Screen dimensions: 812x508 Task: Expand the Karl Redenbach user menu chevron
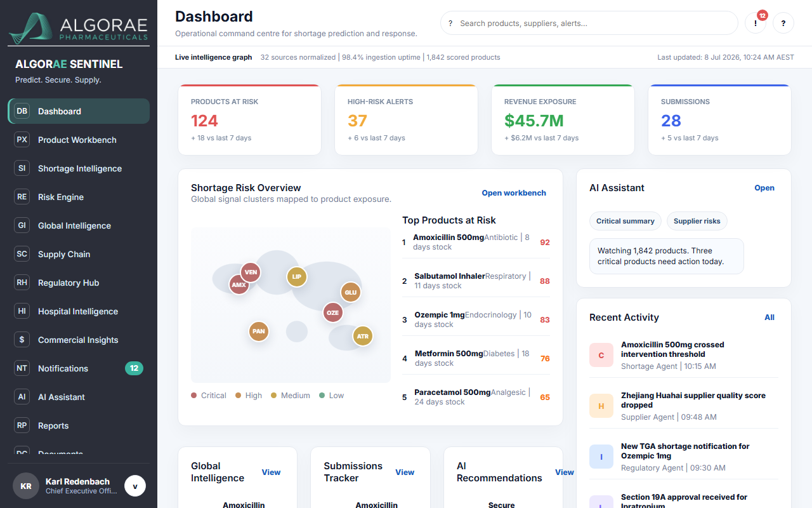tap(135, 486)
